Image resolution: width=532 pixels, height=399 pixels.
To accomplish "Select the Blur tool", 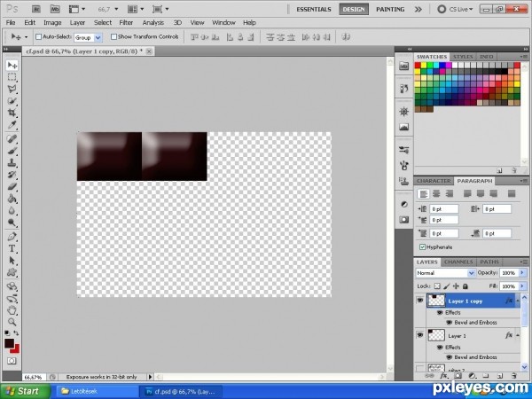I will [x=12, y=210].
